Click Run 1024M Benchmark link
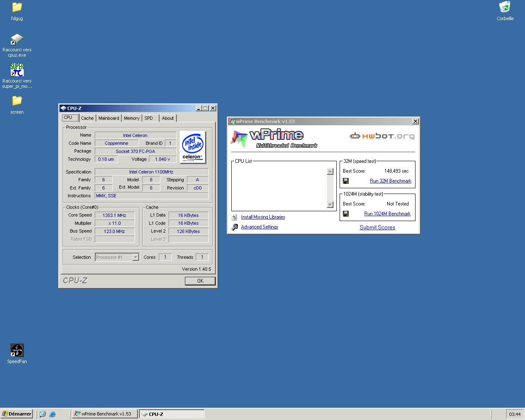This screenshot has width=525, height=420. pyautogui.click(x=387, y=214)
